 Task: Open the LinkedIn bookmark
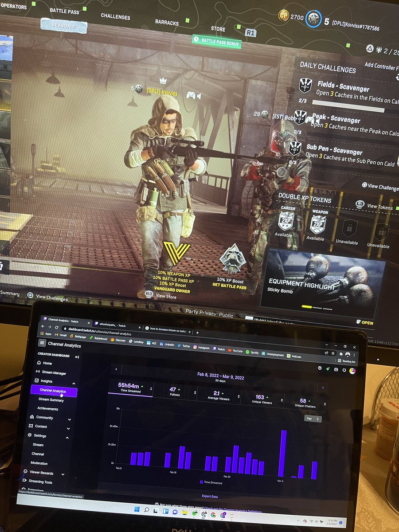tap(167, 344)
